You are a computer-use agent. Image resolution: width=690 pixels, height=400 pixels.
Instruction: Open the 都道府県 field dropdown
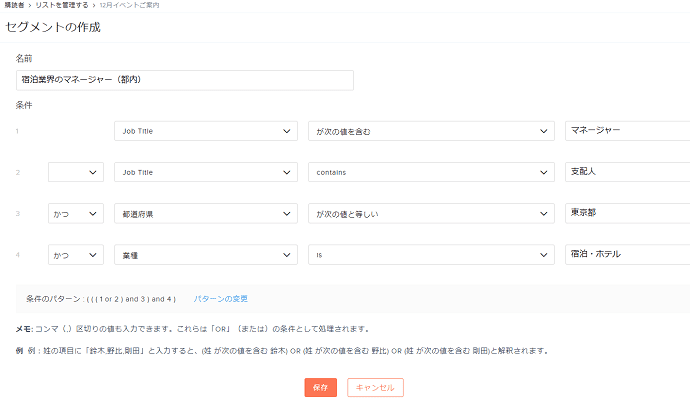(206, 213)
